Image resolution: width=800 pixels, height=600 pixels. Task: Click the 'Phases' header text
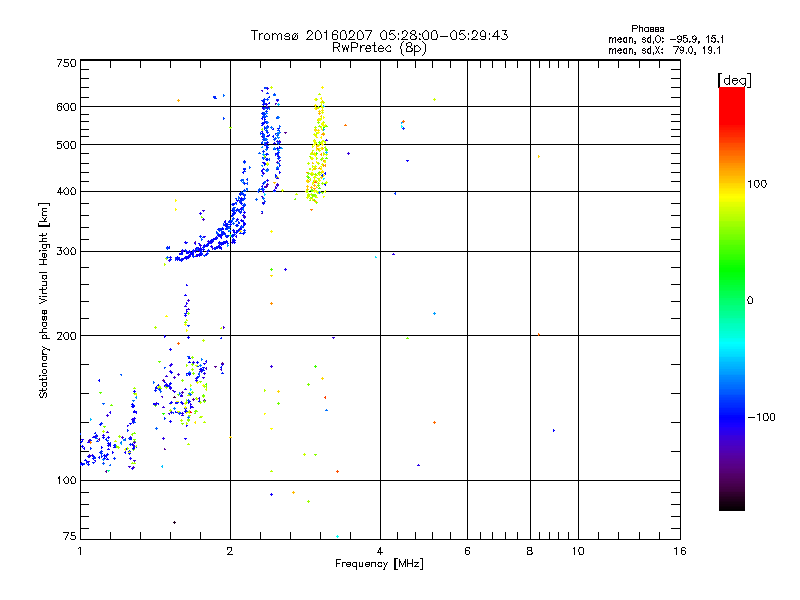coord(647,29)
